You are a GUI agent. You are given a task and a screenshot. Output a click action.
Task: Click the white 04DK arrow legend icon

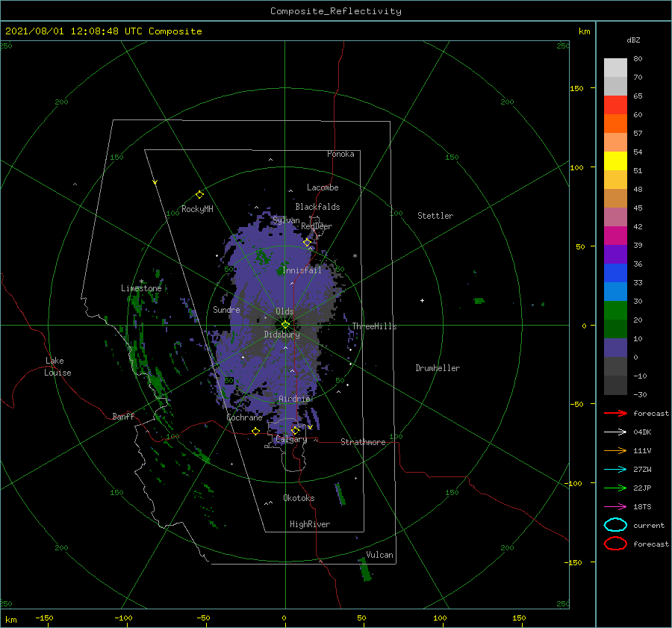(x=615, y=432)
